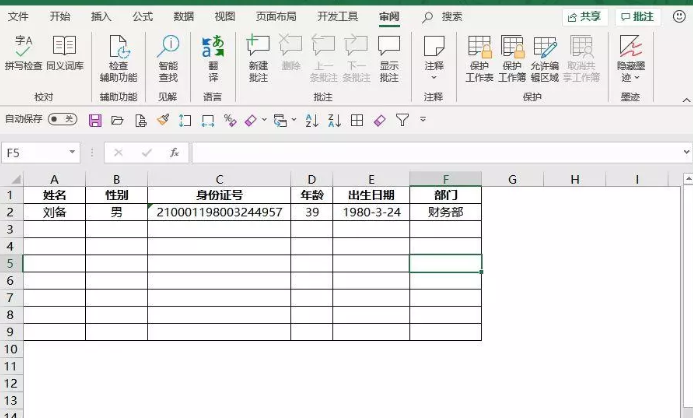The image size is (693, 418).
Task: Click the cell 210001198003244957
Action: click(219, 212)
